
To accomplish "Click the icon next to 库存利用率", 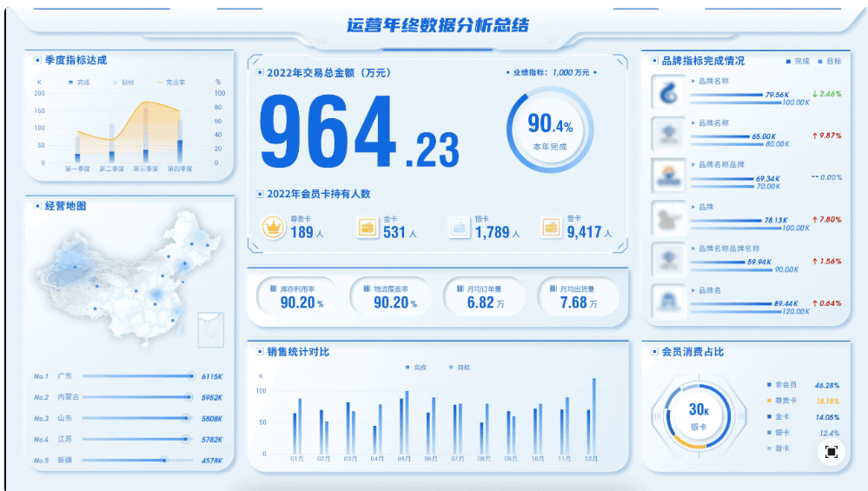I will click(x=274, y=289).
